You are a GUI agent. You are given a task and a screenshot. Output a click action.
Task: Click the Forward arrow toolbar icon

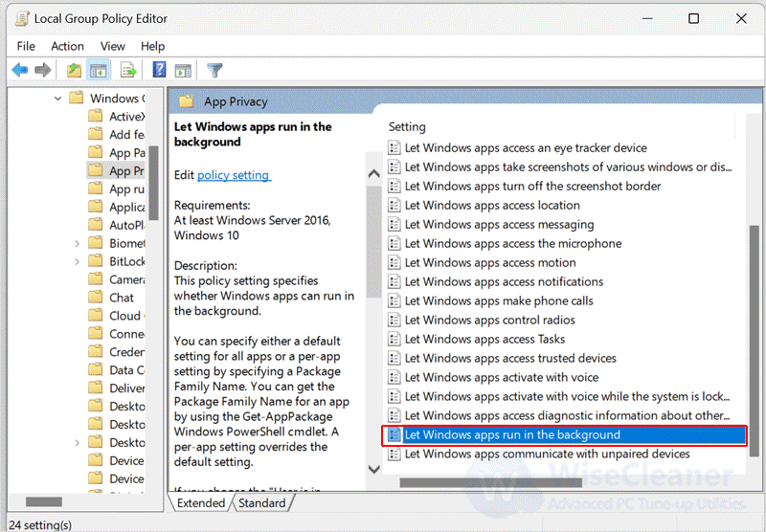pyautogui.click(x=42, y=70)
